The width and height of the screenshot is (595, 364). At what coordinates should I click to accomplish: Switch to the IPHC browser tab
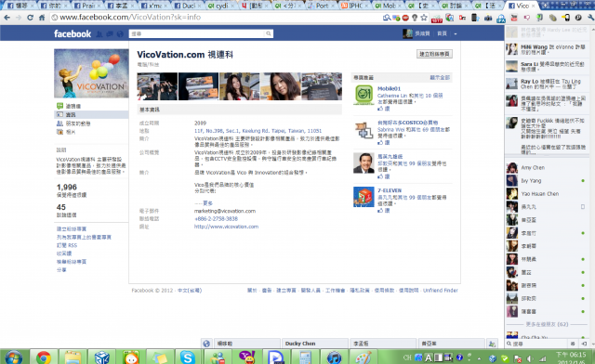[x=355, y=6]
